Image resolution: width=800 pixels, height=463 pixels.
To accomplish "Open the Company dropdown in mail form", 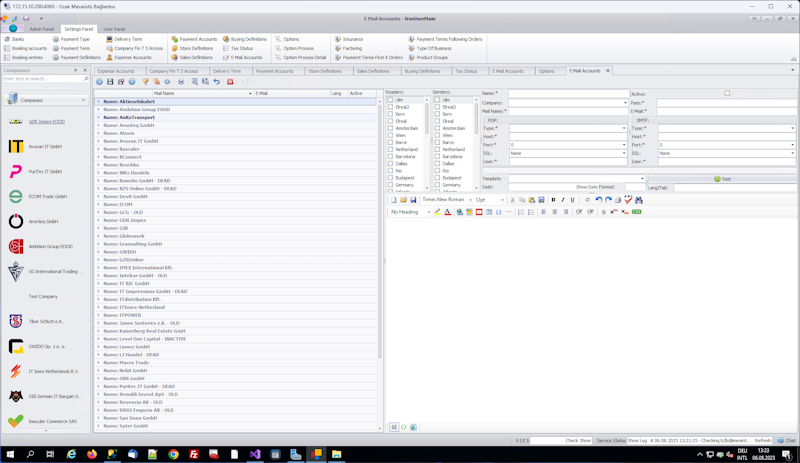I will (625, 103).
